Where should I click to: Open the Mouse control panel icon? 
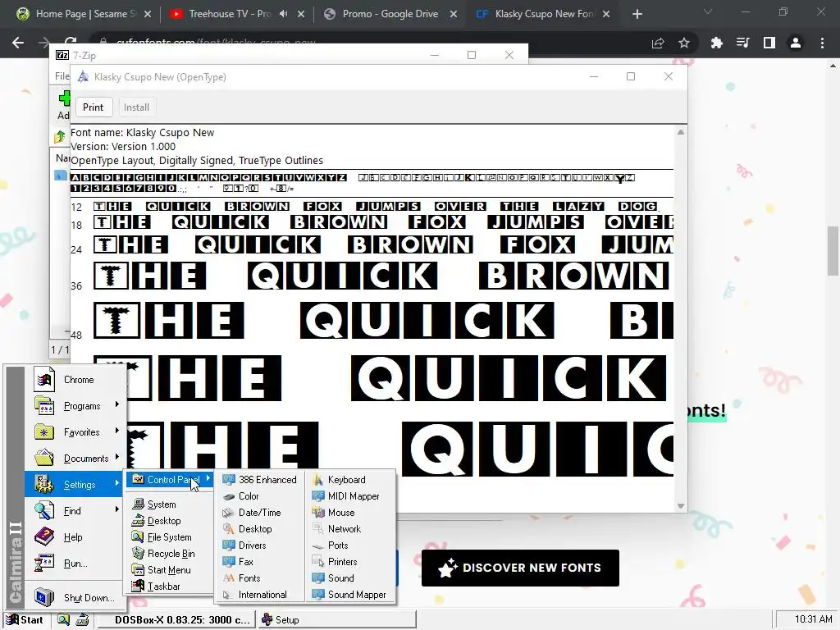[318, 513]
